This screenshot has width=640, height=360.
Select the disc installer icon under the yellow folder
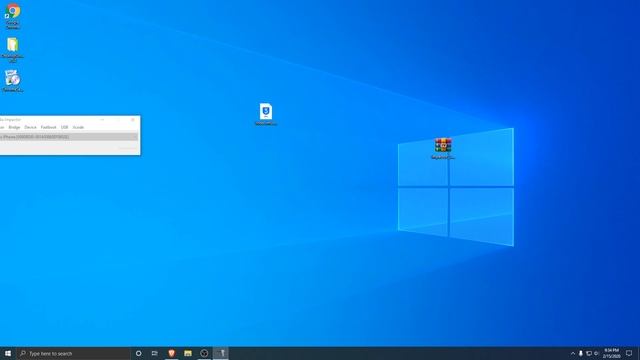point(13,81)
